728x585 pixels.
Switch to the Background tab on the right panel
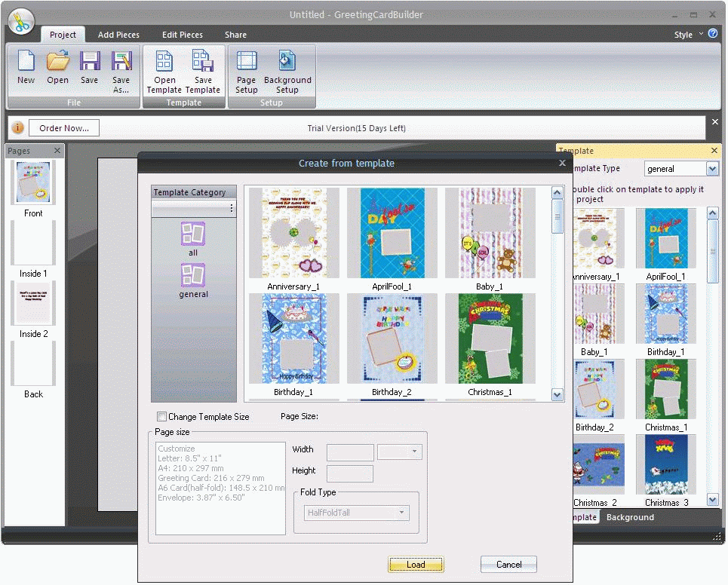[630, 517]
